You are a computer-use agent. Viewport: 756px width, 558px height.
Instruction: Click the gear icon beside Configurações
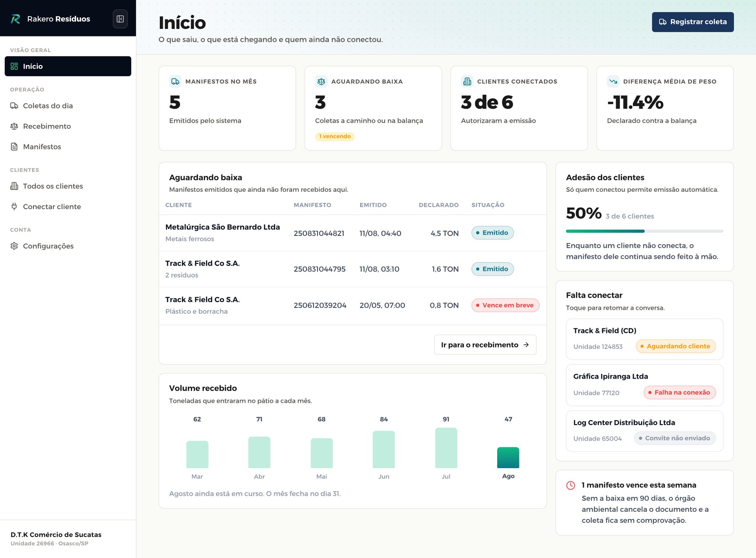point(14,246)
